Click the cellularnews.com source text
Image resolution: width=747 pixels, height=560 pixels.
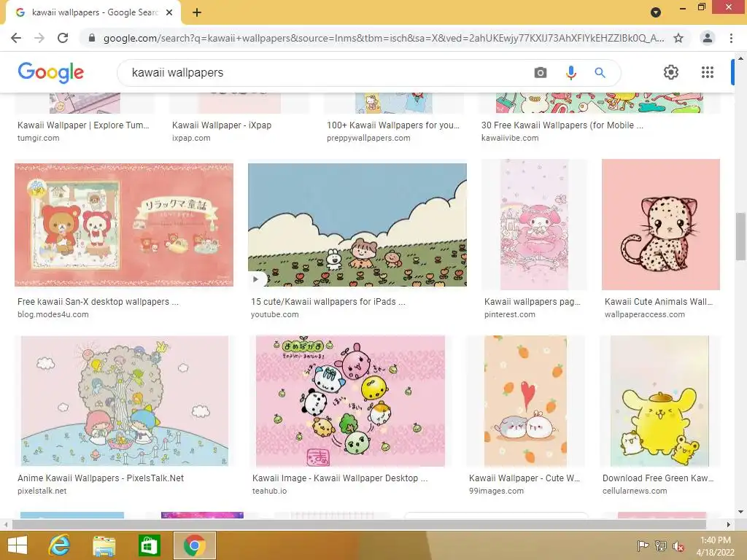[635, 491]
